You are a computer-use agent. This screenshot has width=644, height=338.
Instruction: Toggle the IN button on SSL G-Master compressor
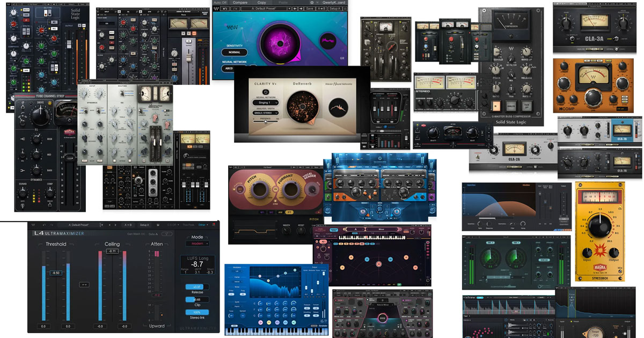(495, 106)
